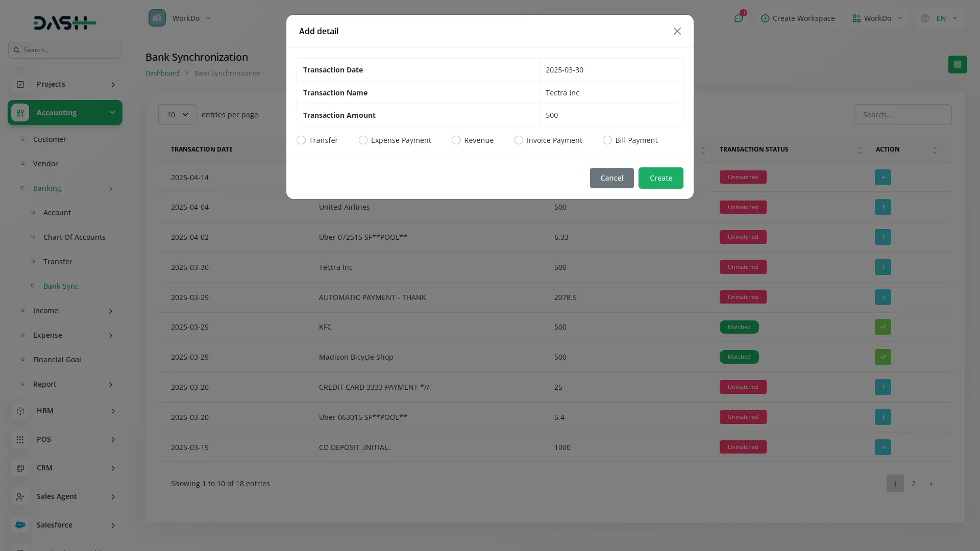Click the Projects sidebar icon

(x=20, y=84)
